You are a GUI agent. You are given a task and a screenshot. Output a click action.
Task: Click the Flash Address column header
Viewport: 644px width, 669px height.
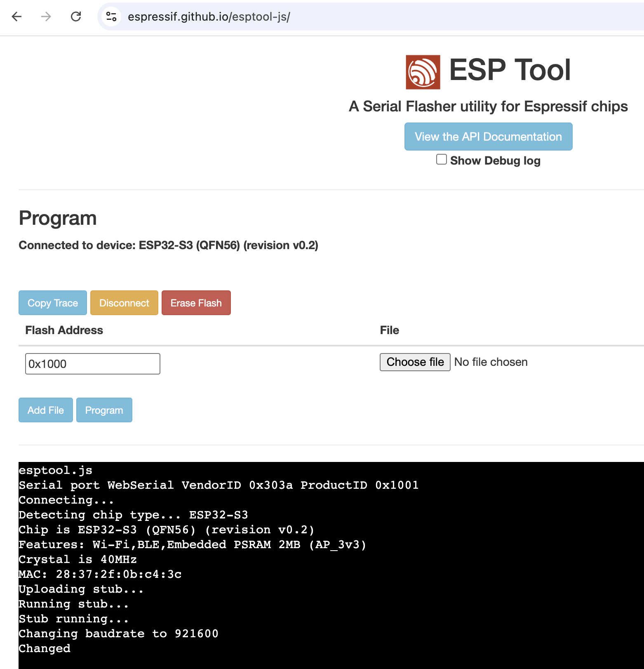pyautogui.click(x=64, y=330)
